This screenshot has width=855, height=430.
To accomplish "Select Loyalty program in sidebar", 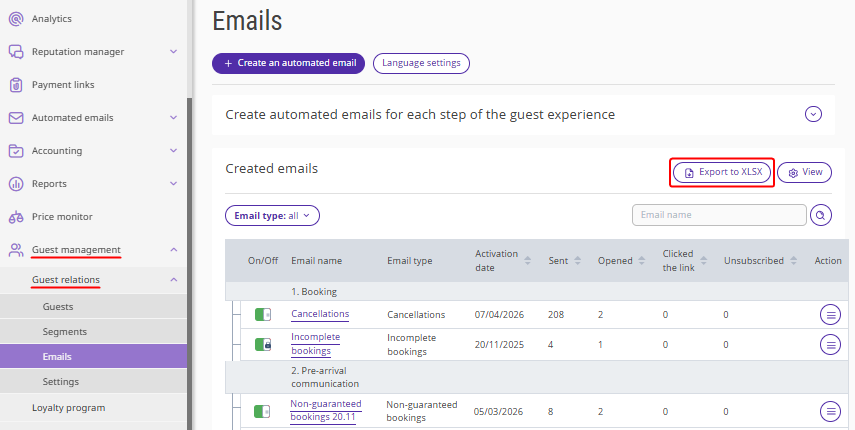I will 68,407.
